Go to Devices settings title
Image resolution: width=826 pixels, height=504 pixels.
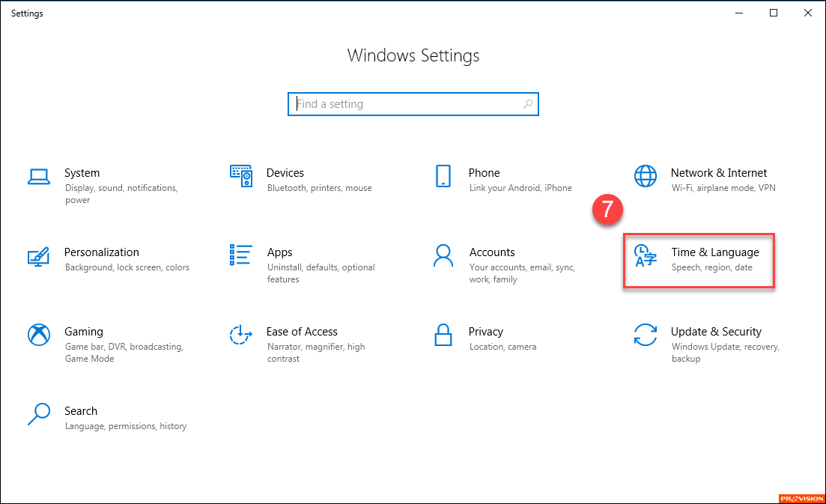point(285,173)
